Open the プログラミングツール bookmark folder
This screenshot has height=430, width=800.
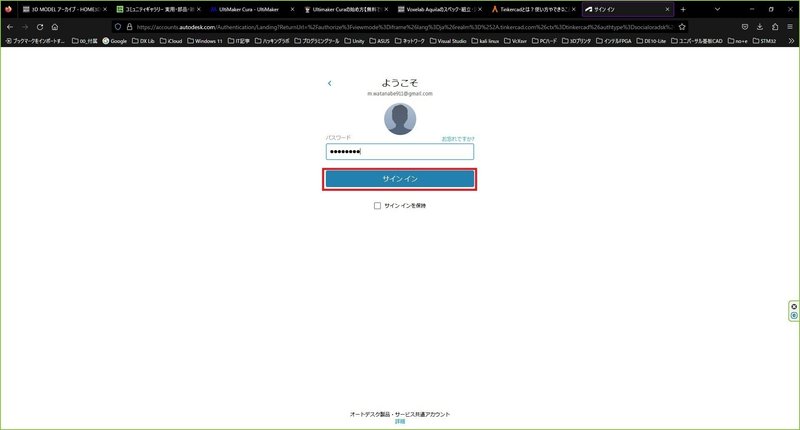(317, 41)
